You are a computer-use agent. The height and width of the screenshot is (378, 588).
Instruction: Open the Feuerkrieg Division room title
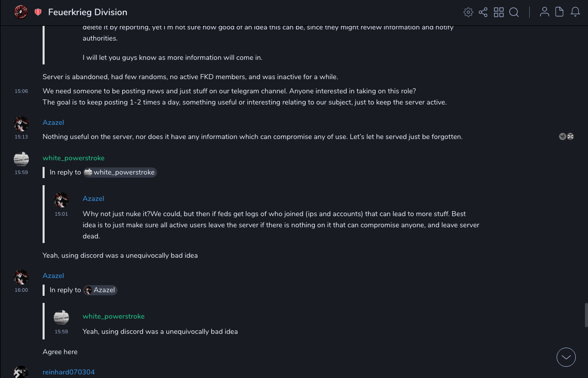click(88, 12)
